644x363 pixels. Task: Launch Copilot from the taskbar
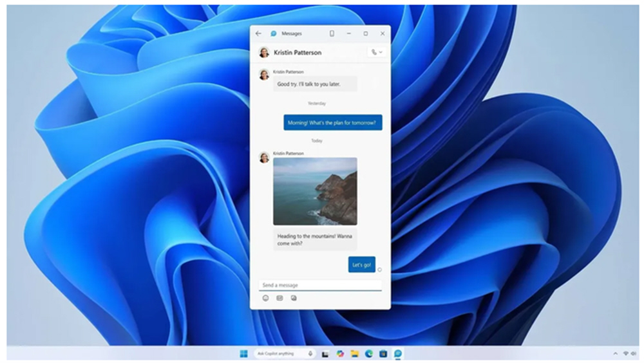pos(340,353)
